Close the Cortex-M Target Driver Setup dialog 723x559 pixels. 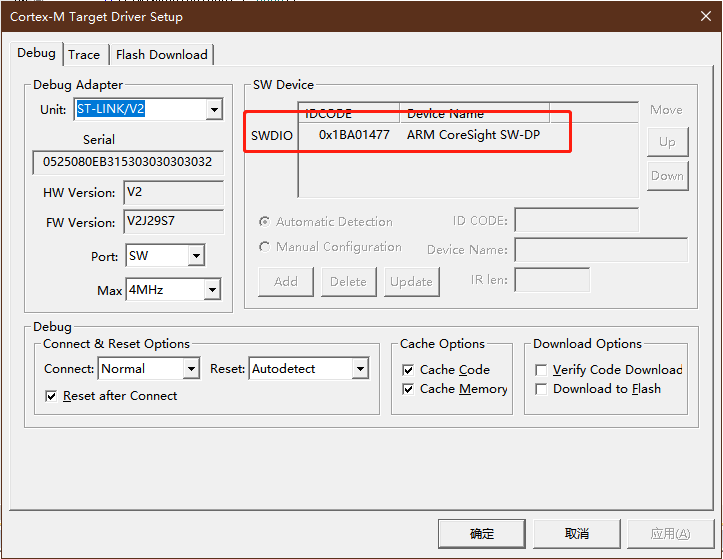[x=706, y=17]
